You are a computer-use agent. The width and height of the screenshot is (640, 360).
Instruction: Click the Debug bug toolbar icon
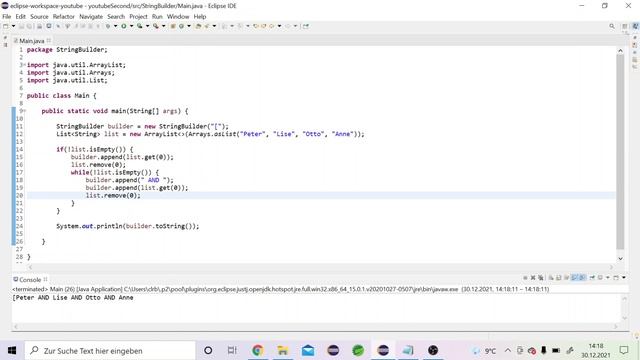(108, 26)
